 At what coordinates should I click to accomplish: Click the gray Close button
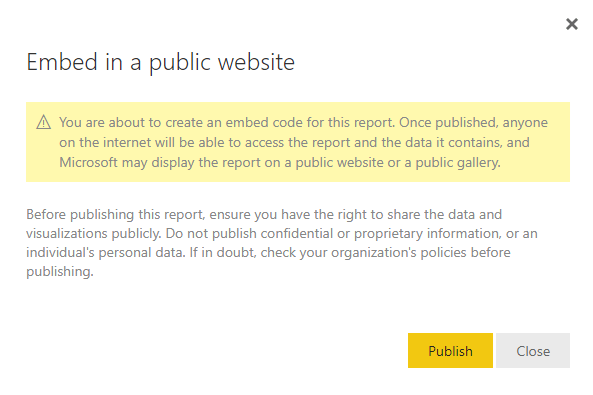[x=533, y=350]
